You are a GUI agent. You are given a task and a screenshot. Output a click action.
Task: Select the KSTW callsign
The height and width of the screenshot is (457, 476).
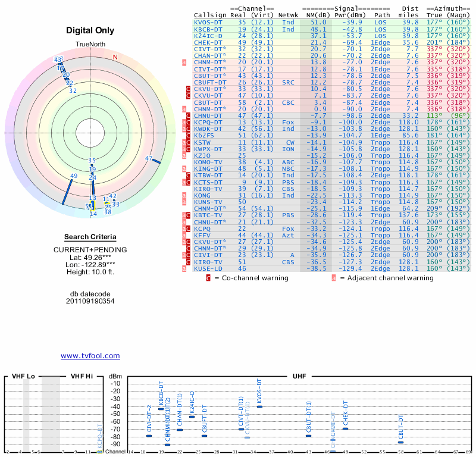coord(202,142)
